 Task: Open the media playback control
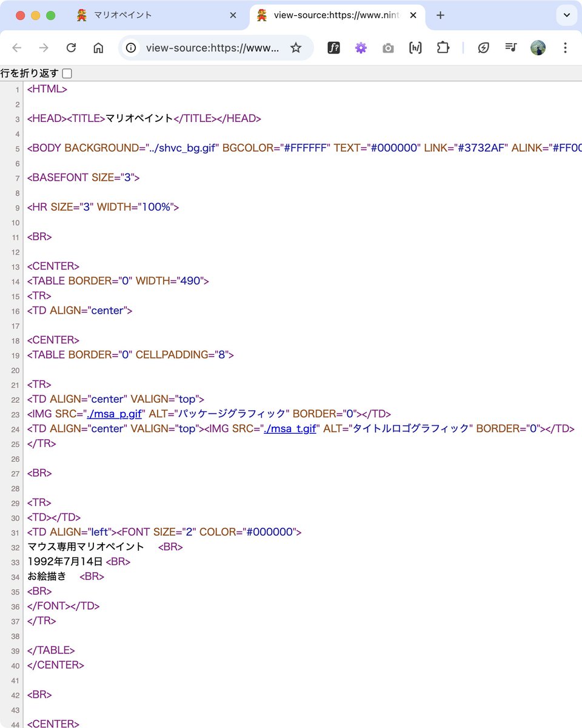[510, 48]
